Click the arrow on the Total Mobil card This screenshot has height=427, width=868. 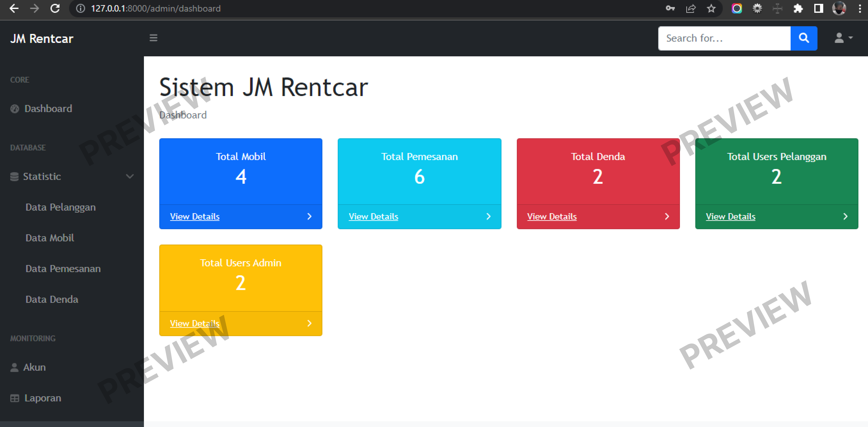(x=309, y=217)
